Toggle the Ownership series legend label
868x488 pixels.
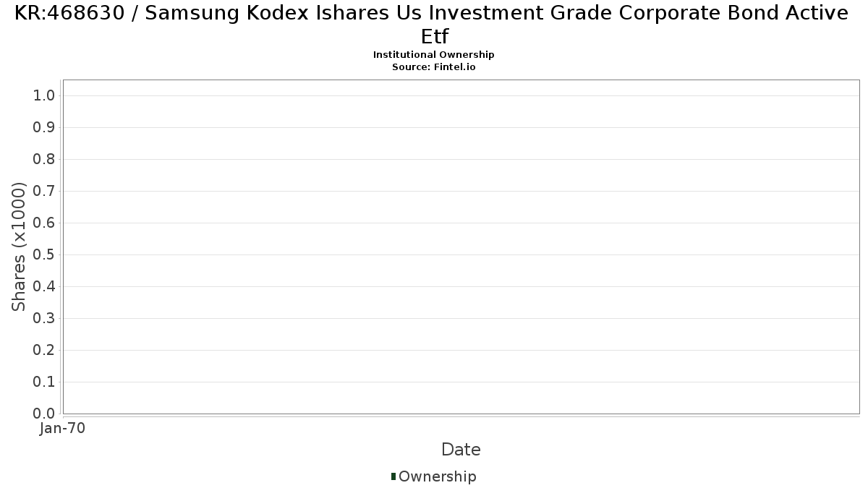click(x=437, y=476)
